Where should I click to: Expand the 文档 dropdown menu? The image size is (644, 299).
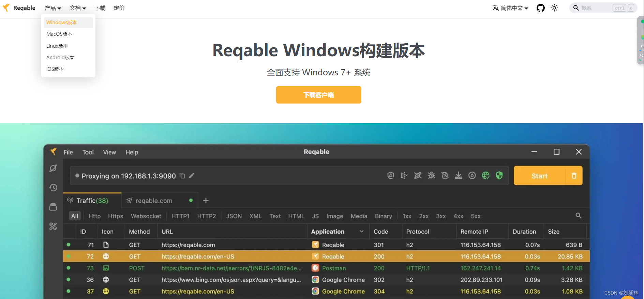click(x=78, y=8)
